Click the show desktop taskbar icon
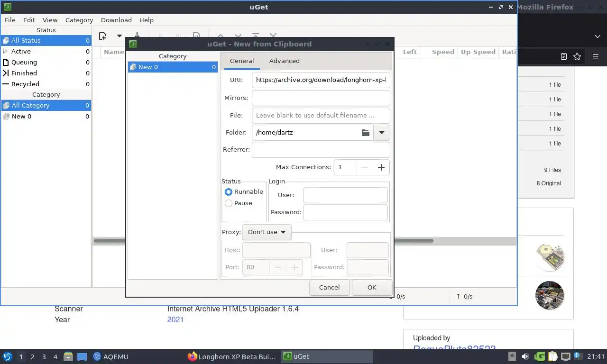 pos(82,356)
